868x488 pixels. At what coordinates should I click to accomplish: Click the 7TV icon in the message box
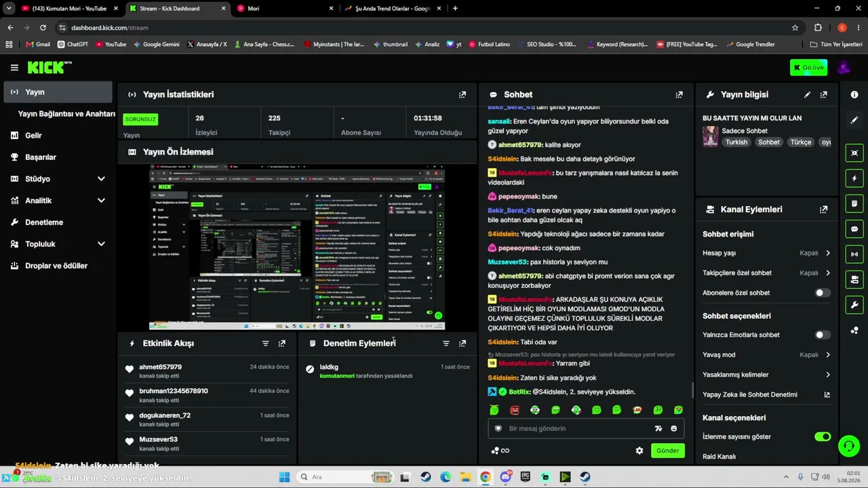(x=658, y=428)
